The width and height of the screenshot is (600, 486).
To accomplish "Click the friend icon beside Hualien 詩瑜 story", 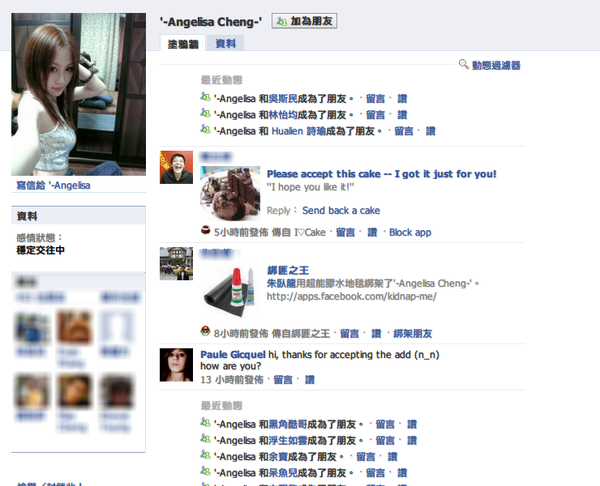I will coord(205,130).
